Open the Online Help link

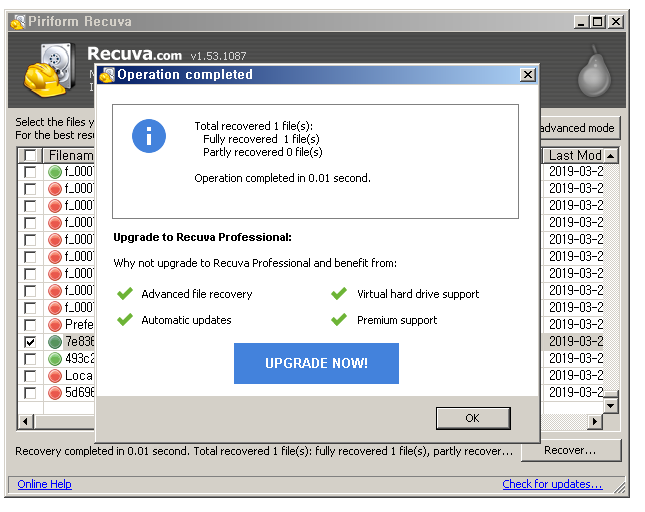click(44, 484)
